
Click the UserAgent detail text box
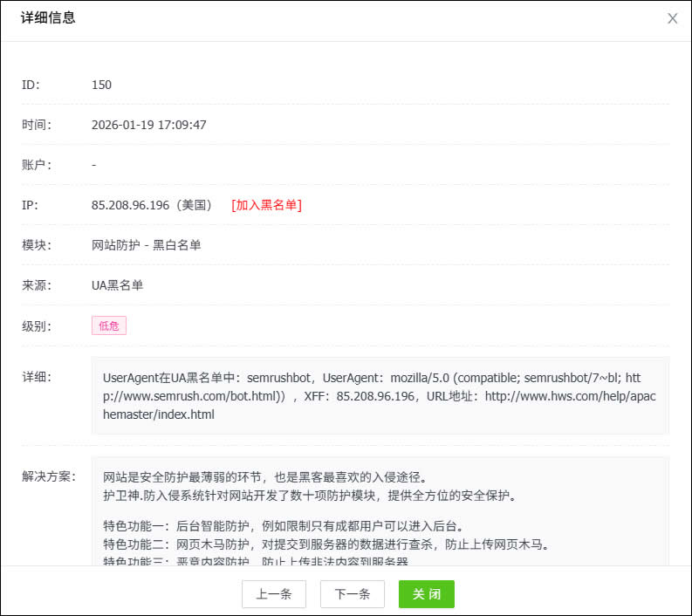click(x=380, y=396)
